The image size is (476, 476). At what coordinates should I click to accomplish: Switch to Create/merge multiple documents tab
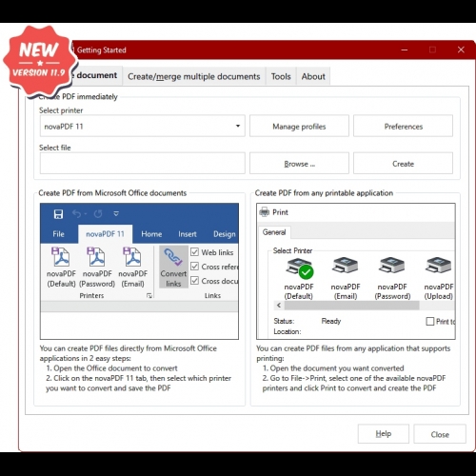pos(194,76)
